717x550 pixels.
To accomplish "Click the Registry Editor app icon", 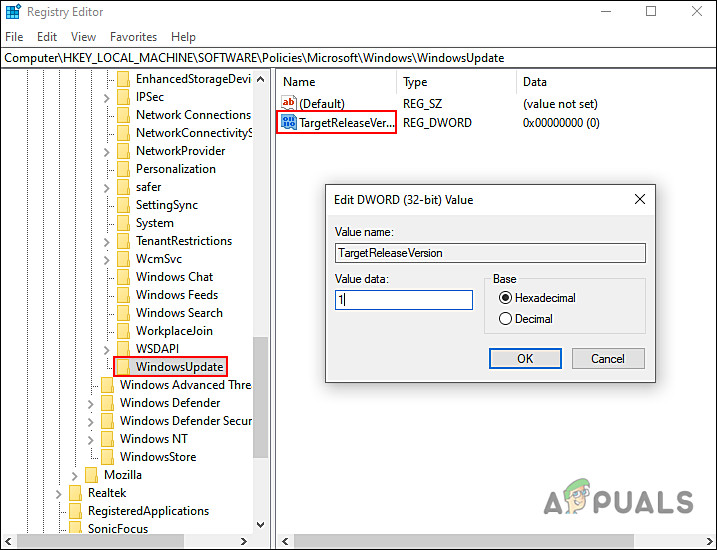I will click(13, 11).
